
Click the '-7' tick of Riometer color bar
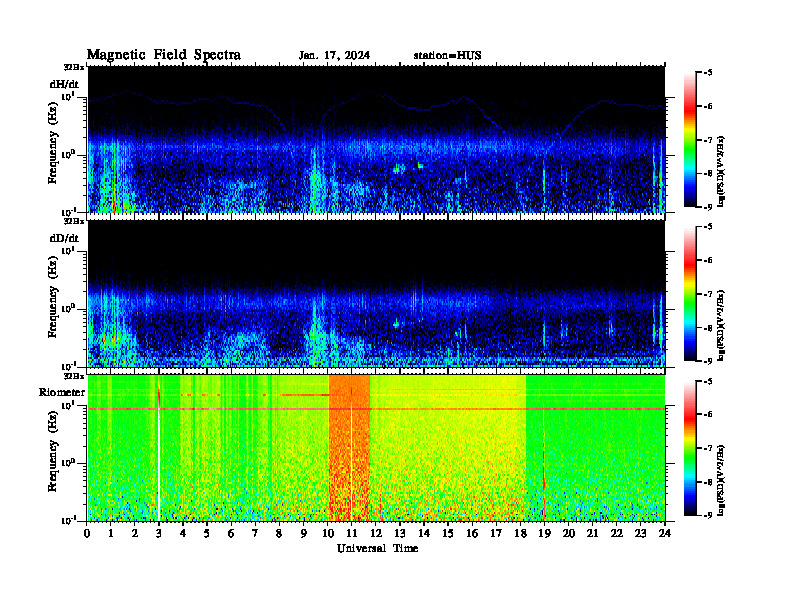pyautogui.click(x=708, y=448)
